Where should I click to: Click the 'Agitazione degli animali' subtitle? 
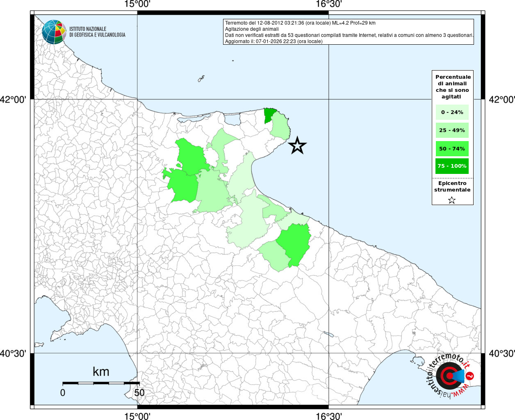[x=252, y=29]
